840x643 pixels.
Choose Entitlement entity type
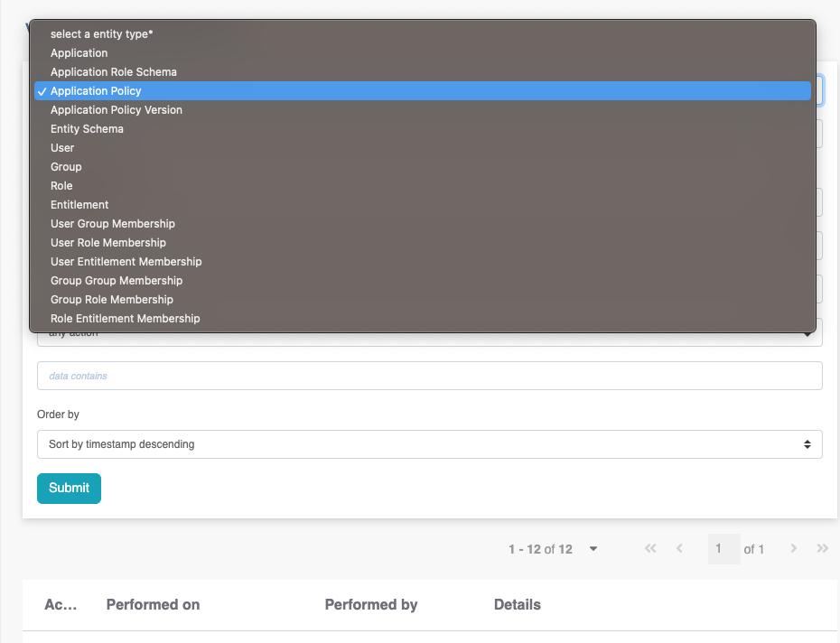tap(423, 205)
